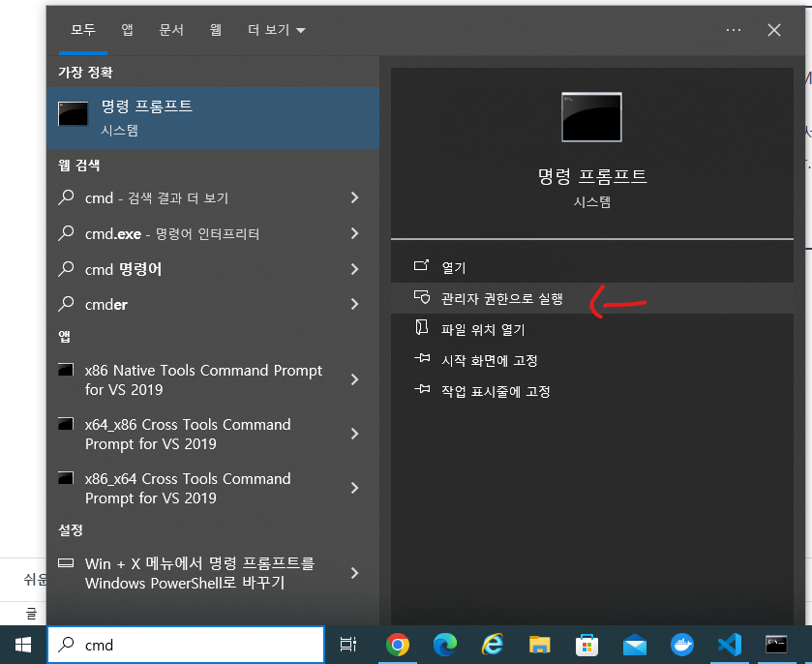The image size is (812, 664).
Task: Click the 열기 open icon
Action: (x=422, y=266)
